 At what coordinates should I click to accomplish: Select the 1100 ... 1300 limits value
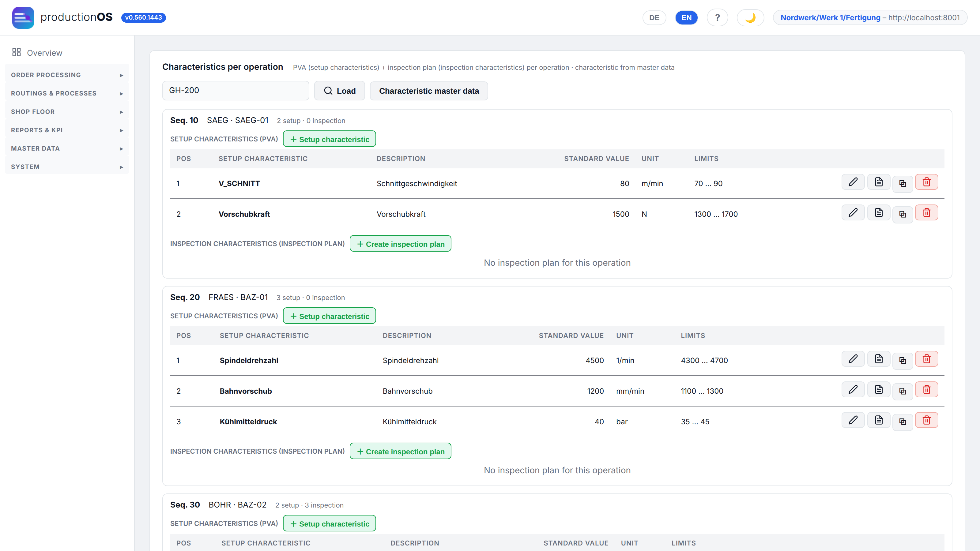702,391
